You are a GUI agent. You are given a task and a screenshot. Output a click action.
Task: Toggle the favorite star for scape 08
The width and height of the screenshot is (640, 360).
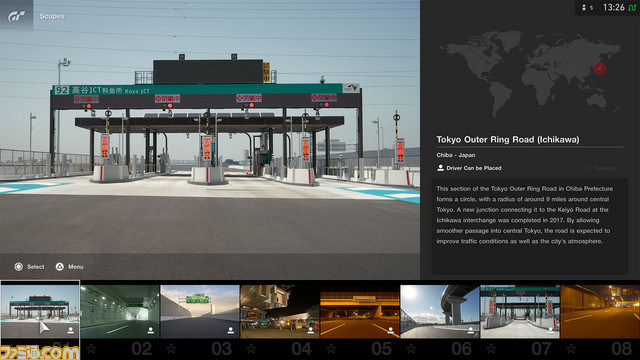[x=571, y=349]
